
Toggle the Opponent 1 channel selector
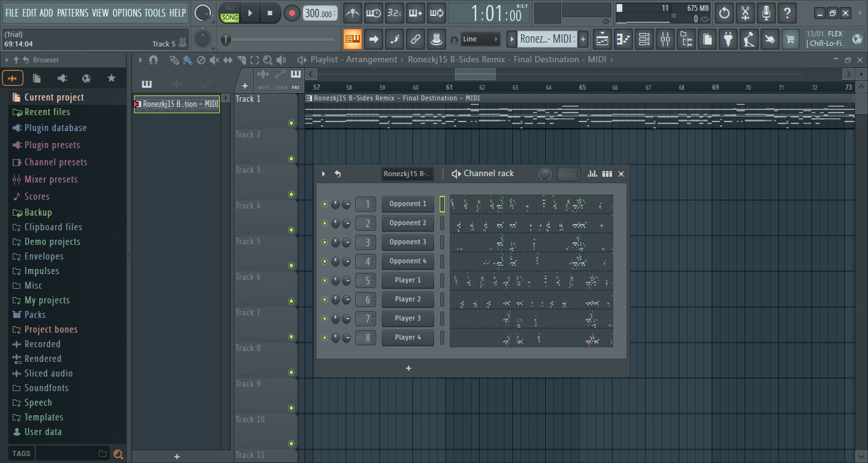(442, 204)
